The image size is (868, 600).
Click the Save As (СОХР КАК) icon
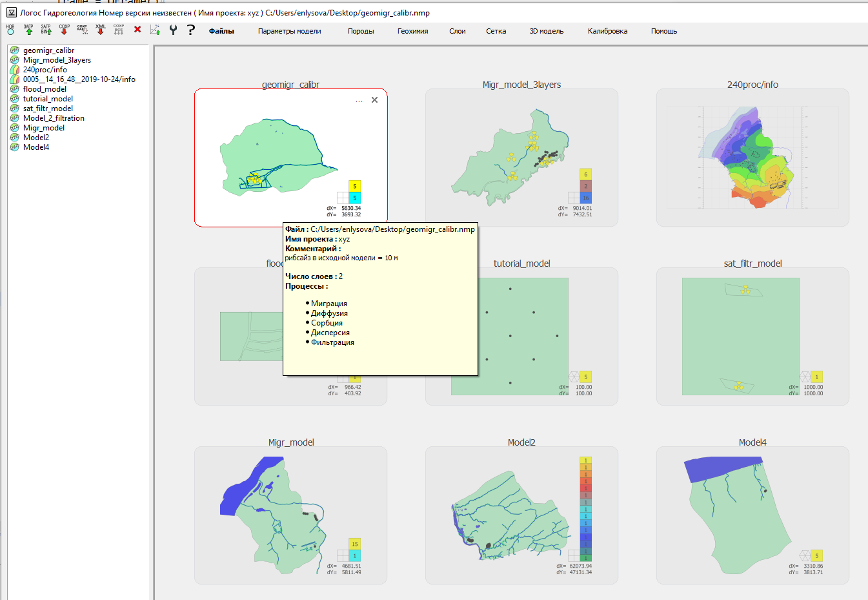click(82, 30)
